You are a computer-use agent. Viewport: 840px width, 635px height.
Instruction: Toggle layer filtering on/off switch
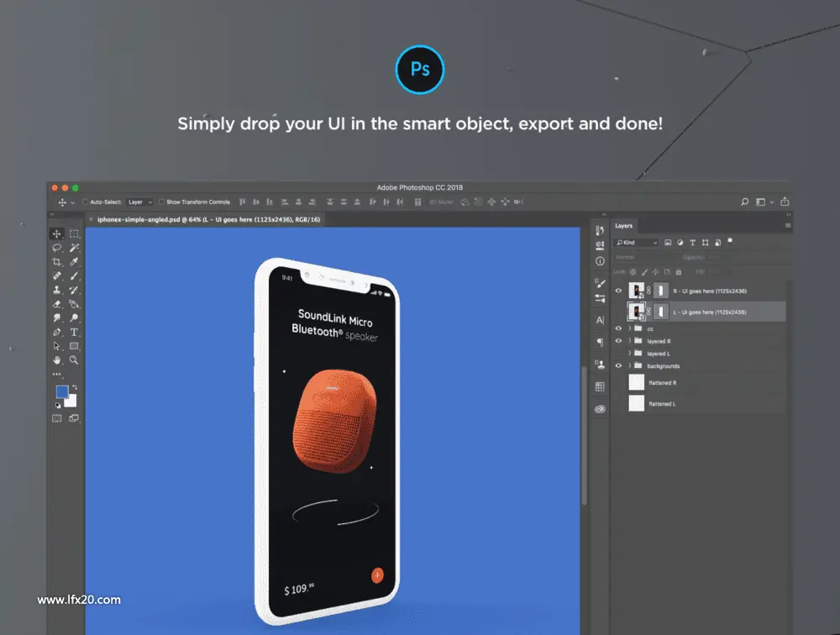tap(730, 241)
